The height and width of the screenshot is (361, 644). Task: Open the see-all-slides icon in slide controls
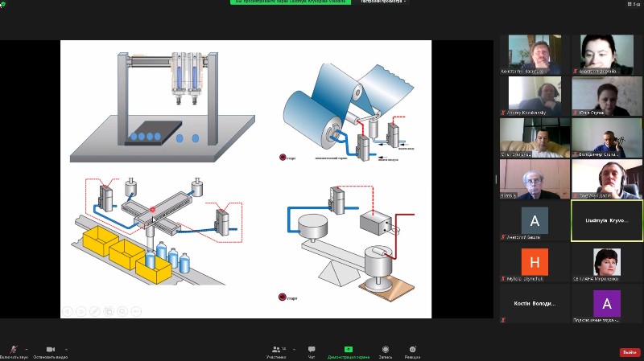click(x=109, y=311)
